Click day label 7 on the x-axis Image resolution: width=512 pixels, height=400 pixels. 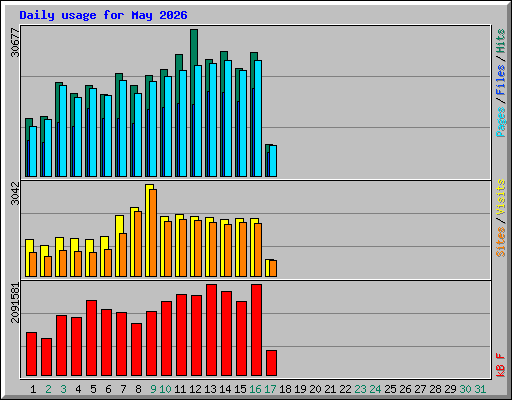coord(123,389)
